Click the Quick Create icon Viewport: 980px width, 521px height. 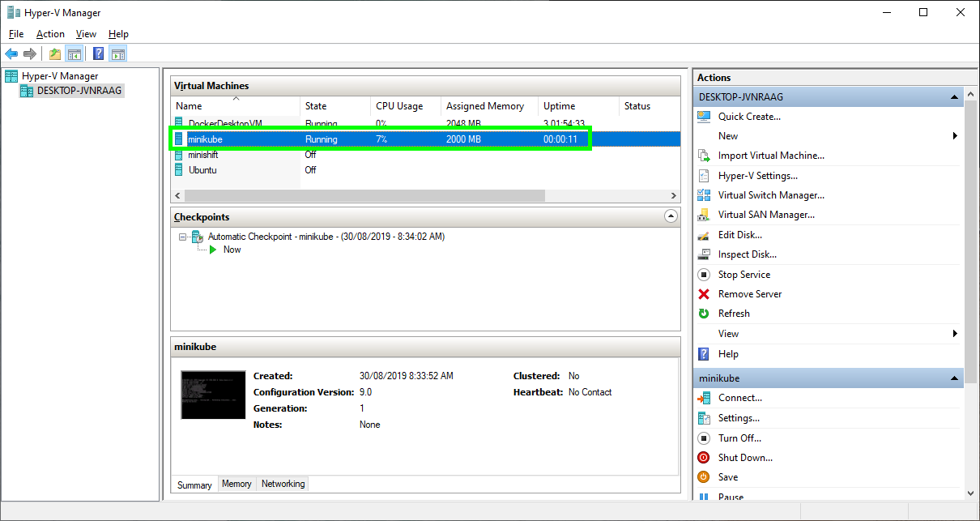click(704, 117)
